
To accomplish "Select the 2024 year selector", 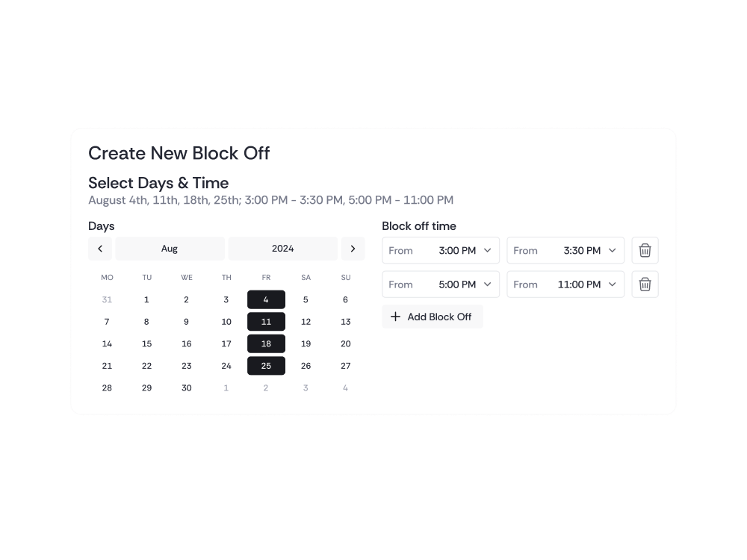I will pyautogui.click(x=283, y=248).
